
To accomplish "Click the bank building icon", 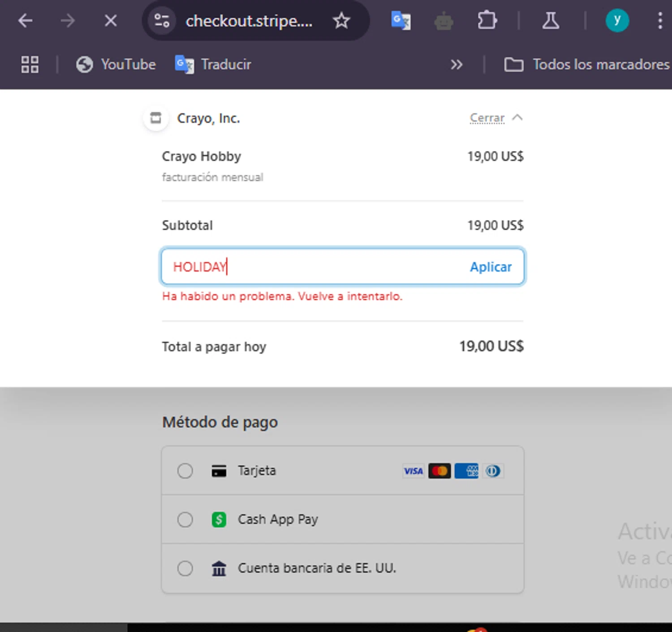I will pyautogui.click(x=219, y=568).
